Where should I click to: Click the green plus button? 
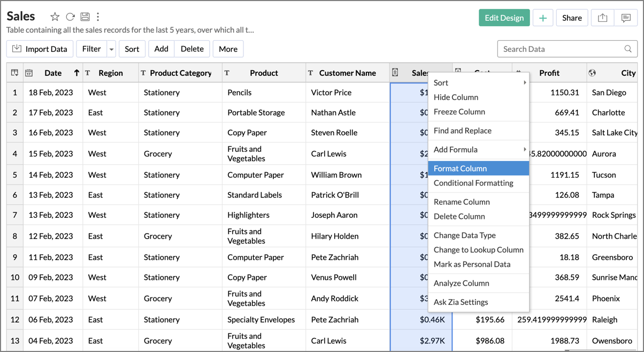point(542,17)
